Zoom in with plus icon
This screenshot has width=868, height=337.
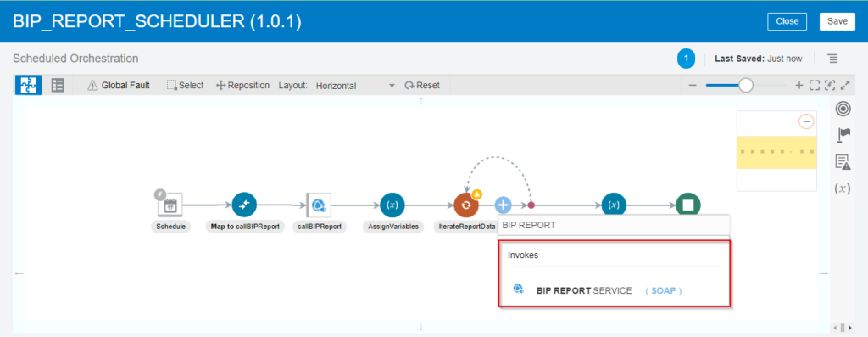pos(798,86)
